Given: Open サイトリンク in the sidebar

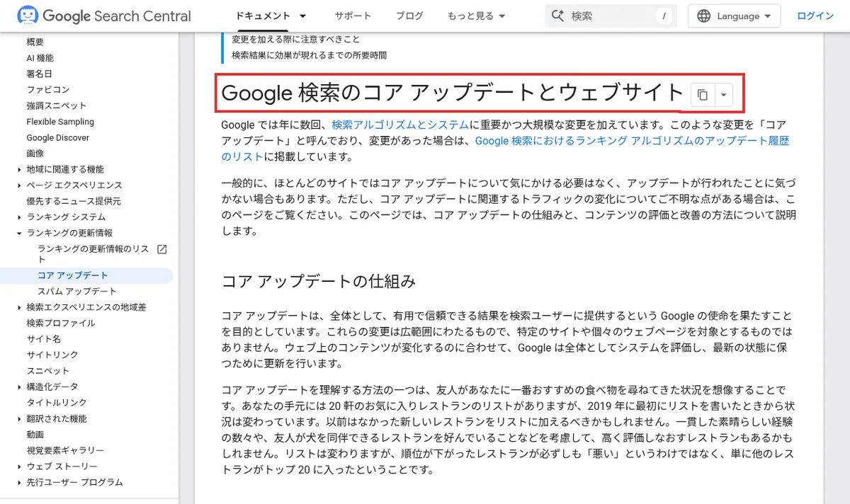Looking at the screenshot, I should pyautogui.click(x=52, y=355).
